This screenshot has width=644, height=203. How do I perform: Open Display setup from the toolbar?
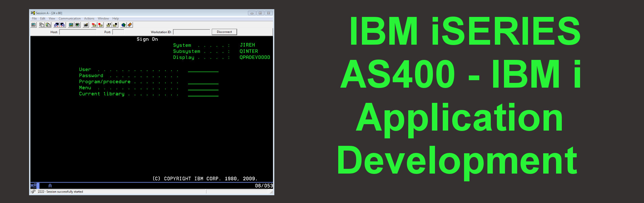point(71,25)
